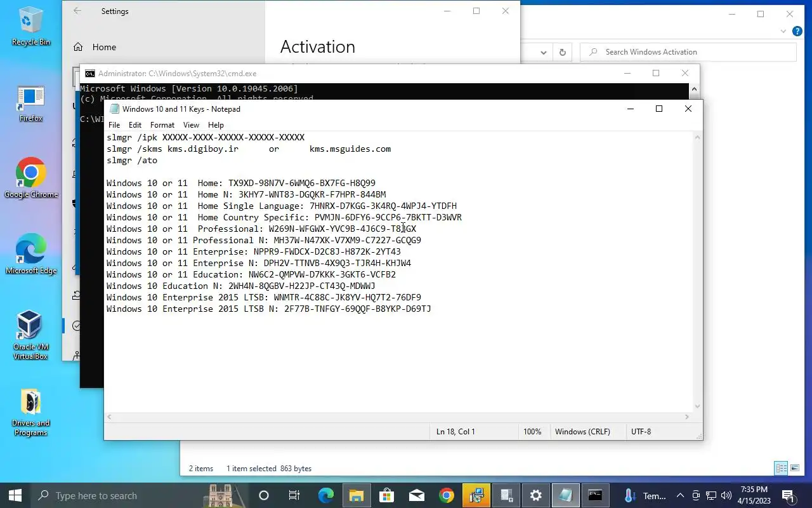Click the Windows Start button

click(x=15, y=495)
